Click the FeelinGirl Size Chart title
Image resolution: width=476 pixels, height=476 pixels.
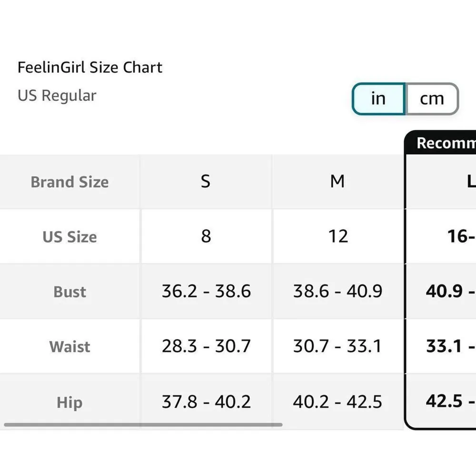point(90,67)
